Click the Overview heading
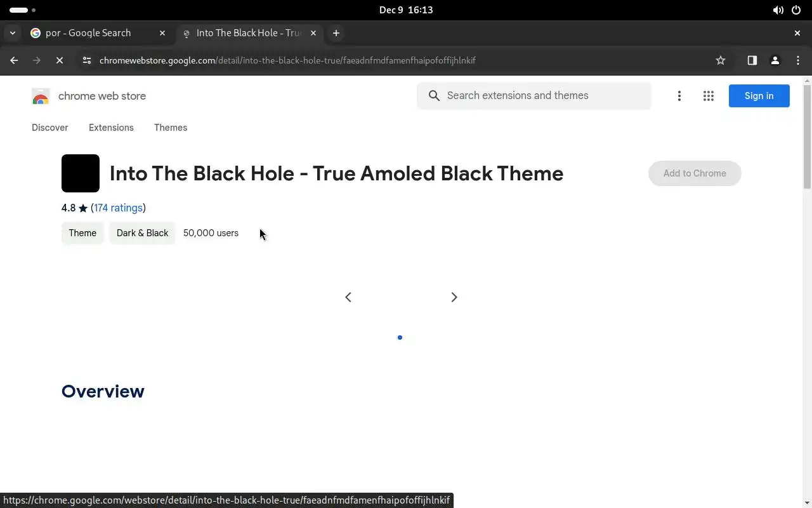The image size is (812, 508). pos(103,391)
